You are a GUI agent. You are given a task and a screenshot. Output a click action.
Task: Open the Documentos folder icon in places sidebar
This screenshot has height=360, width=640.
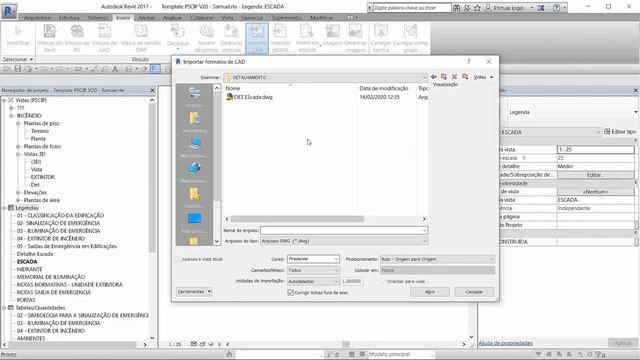point(194,121)
